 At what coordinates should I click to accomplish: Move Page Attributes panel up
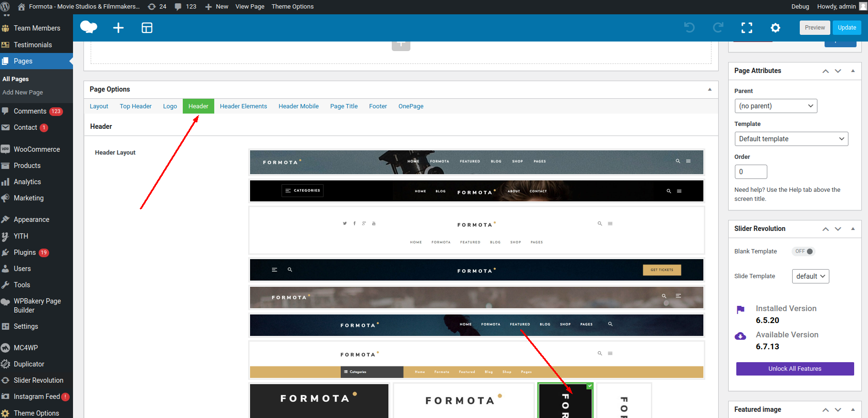coord(826,71)
